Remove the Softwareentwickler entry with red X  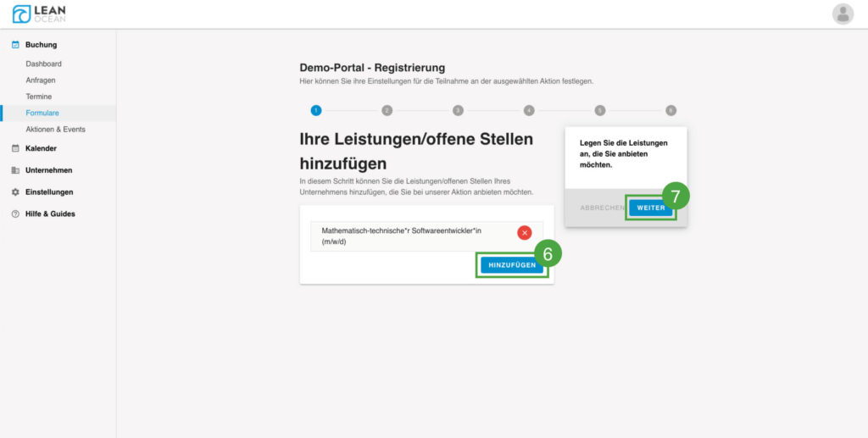(x=524, y=233)
